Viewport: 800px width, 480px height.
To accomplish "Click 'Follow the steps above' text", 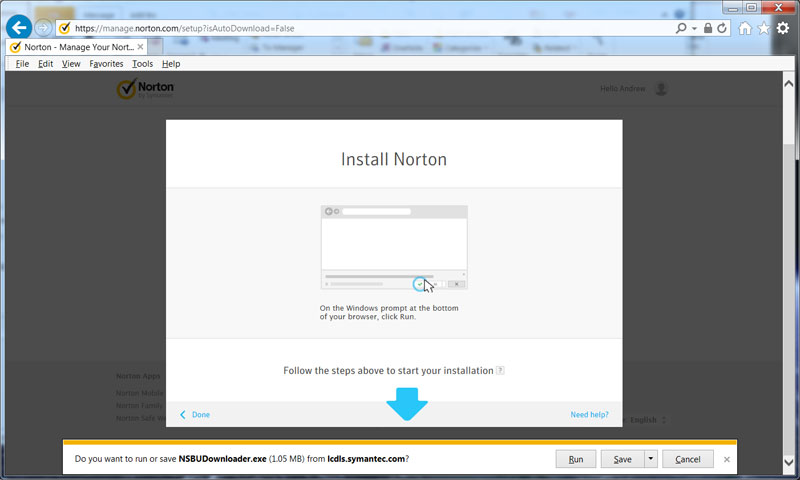I will pyautogui.click(x=388, y=370).
